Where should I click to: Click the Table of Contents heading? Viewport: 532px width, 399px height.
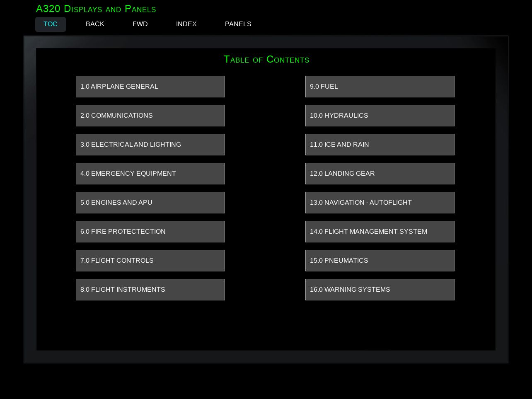tap(266, 59)
